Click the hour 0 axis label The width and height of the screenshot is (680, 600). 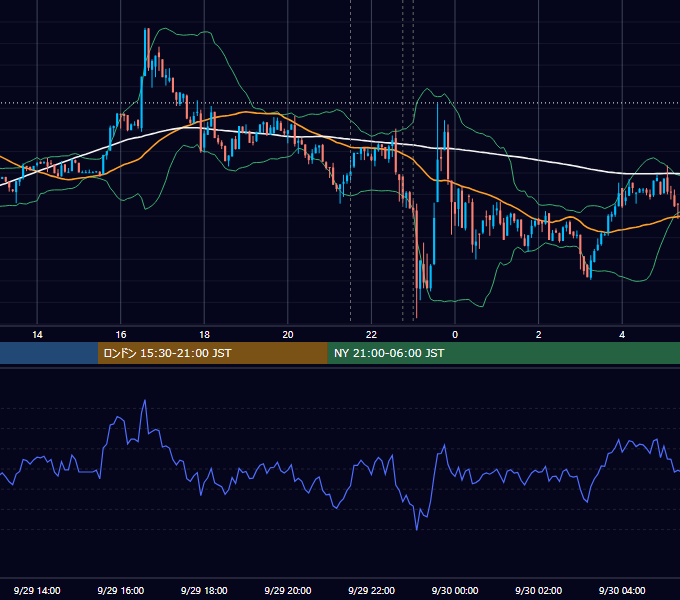click(455, 335)
